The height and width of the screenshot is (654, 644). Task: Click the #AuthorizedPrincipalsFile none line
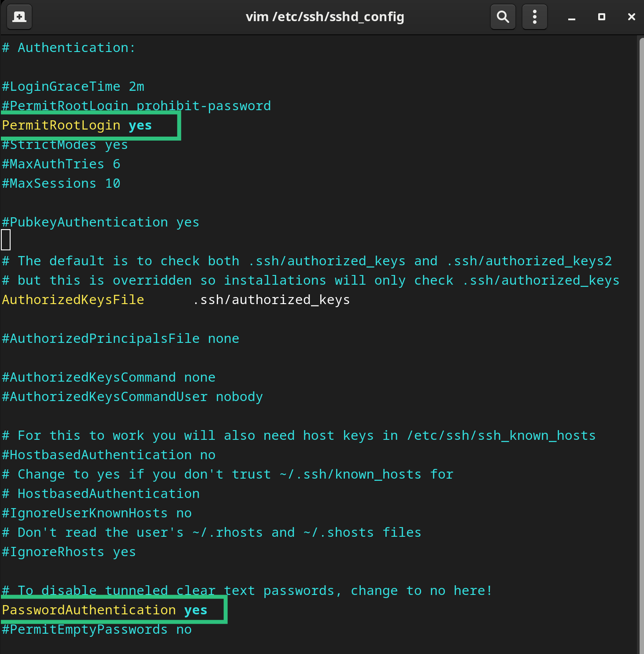120,338
